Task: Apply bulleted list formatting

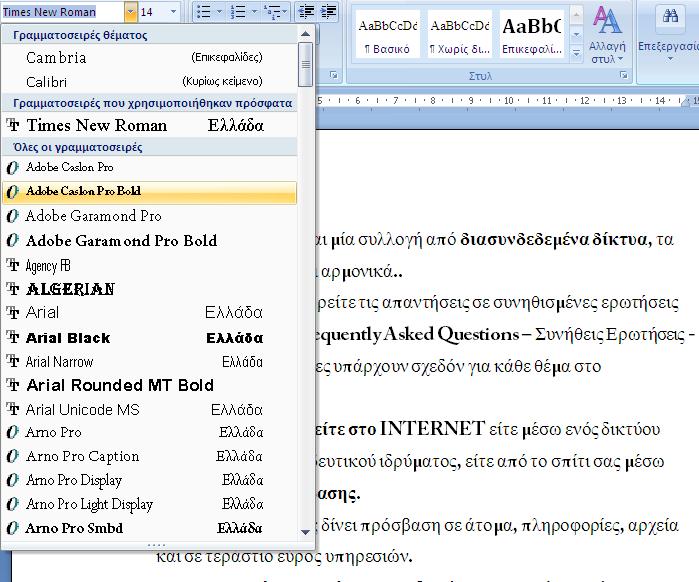Action: coord(204,12)
